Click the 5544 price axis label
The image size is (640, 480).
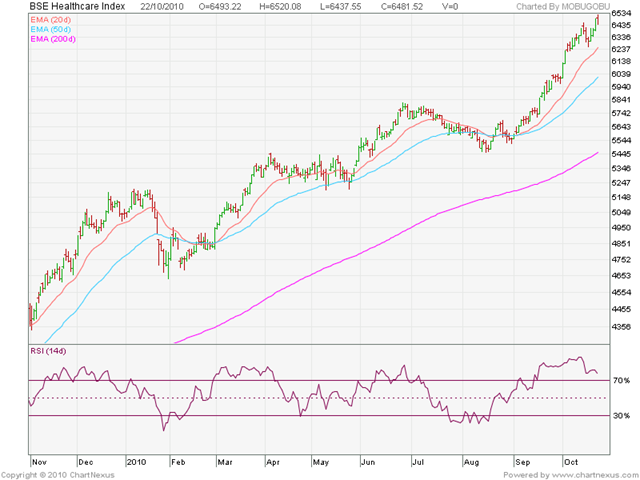[621, 140]
